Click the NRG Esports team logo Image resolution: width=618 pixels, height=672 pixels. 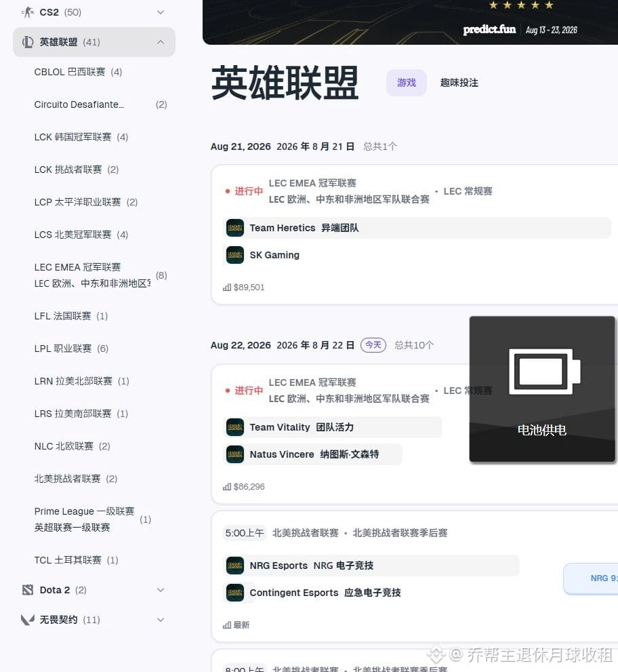[235, 566]
